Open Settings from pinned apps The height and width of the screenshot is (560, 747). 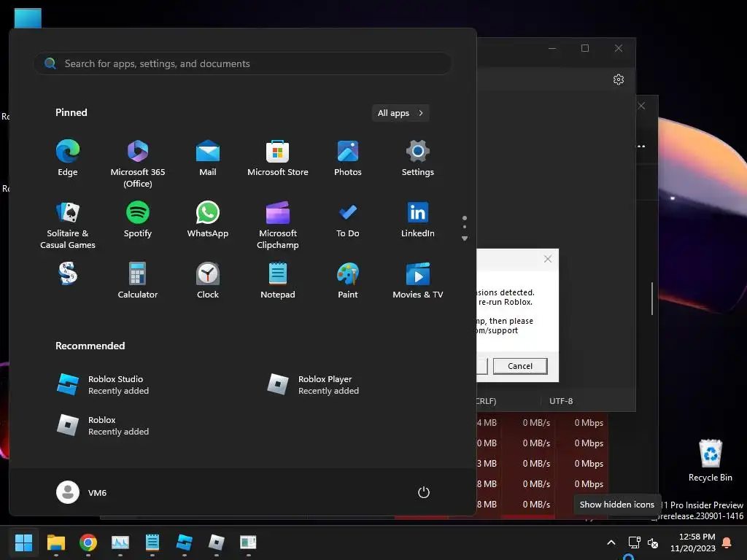coord(418,158)
